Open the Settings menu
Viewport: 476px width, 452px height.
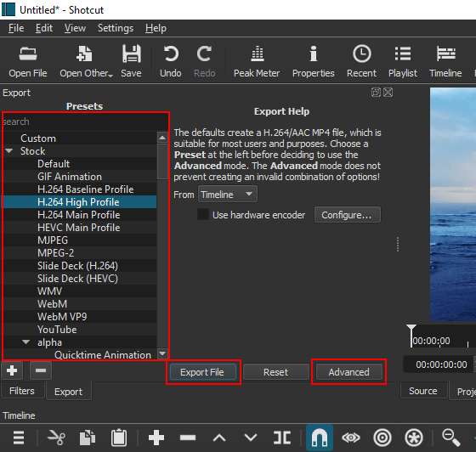click(116, 28)
